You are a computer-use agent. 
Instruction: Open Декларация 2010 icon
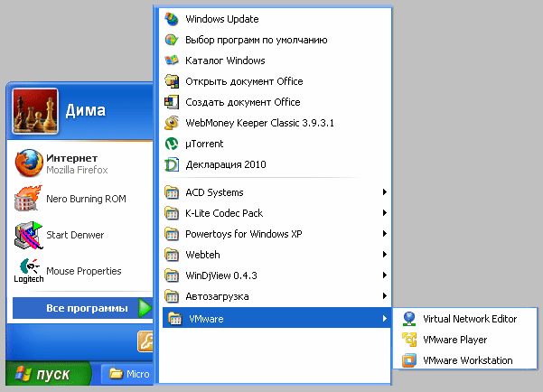point(172,164)
